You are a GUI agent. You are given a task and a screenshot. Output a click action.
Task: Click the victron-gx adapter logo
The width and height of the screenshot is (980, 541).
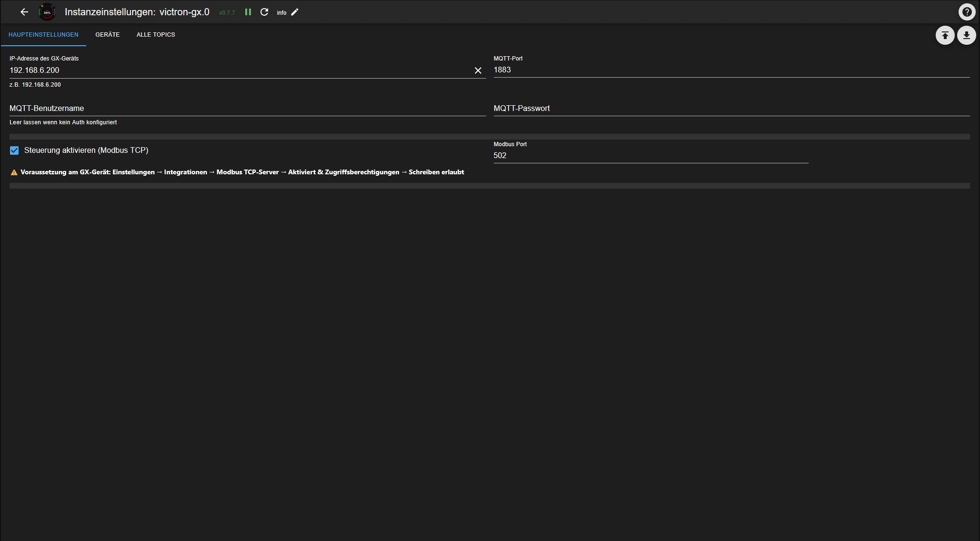(47, 12)
